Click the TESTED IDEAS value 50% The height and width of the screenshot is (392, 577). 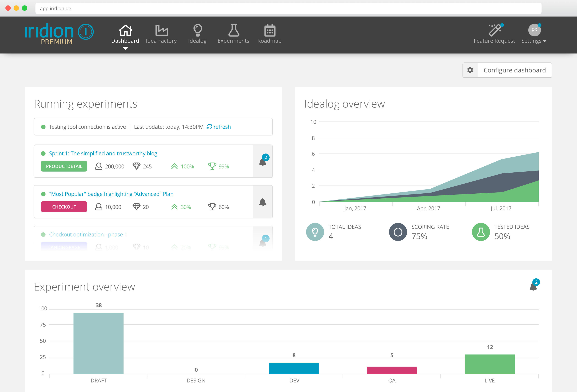[x=502, y=236]
